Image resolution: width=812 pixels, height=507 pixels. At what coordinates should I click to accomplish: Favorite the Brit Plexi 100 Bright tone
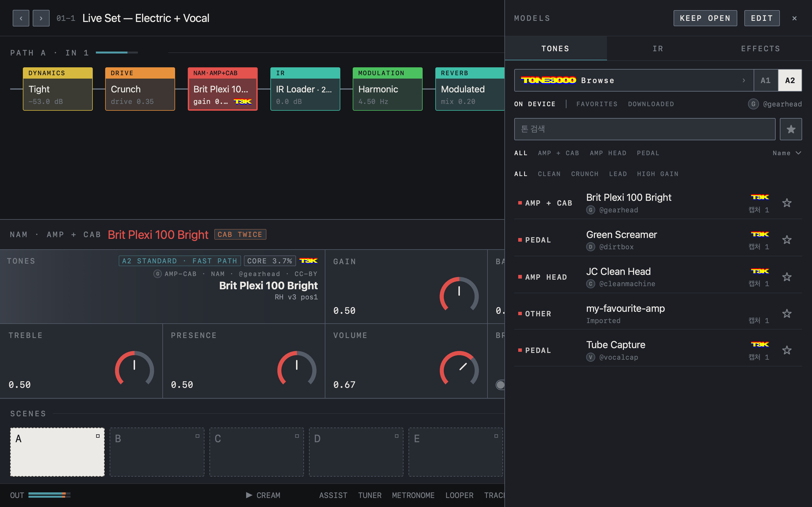pyautogui.click(x=787, y=203)
